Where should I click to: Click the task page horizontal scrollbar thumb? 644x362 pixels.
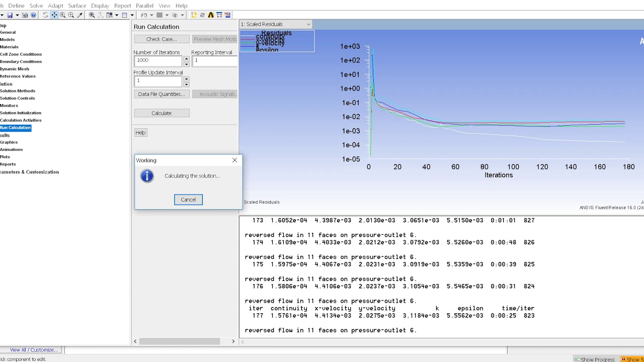coord(179,341)
